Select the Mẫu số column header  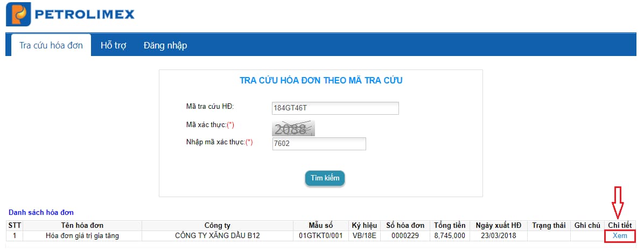[x=320, y=226]
